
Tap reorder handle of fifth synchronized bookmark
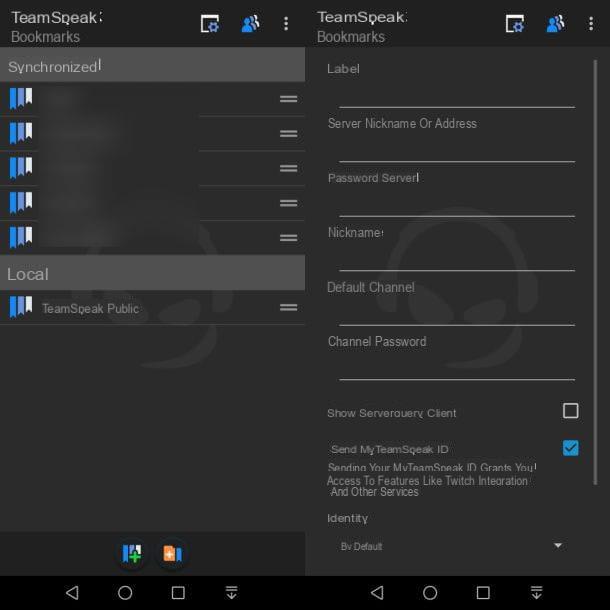click(289, 238)
